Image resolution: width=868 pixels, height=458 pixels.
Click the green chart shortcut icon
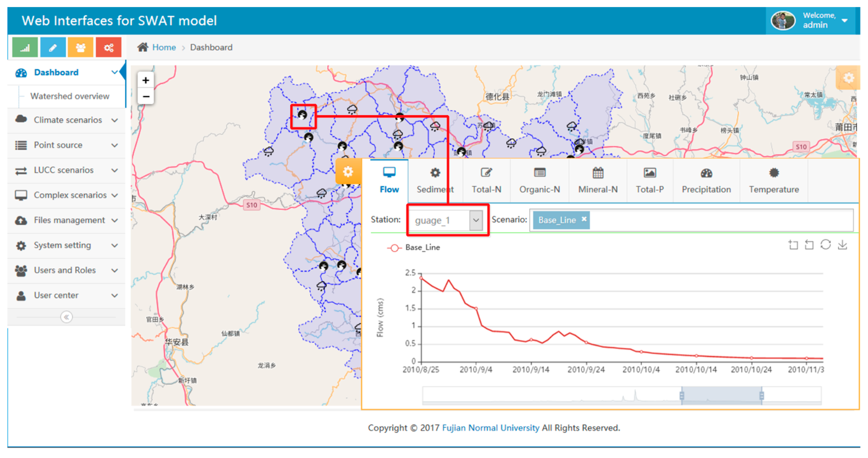[25, 48]
